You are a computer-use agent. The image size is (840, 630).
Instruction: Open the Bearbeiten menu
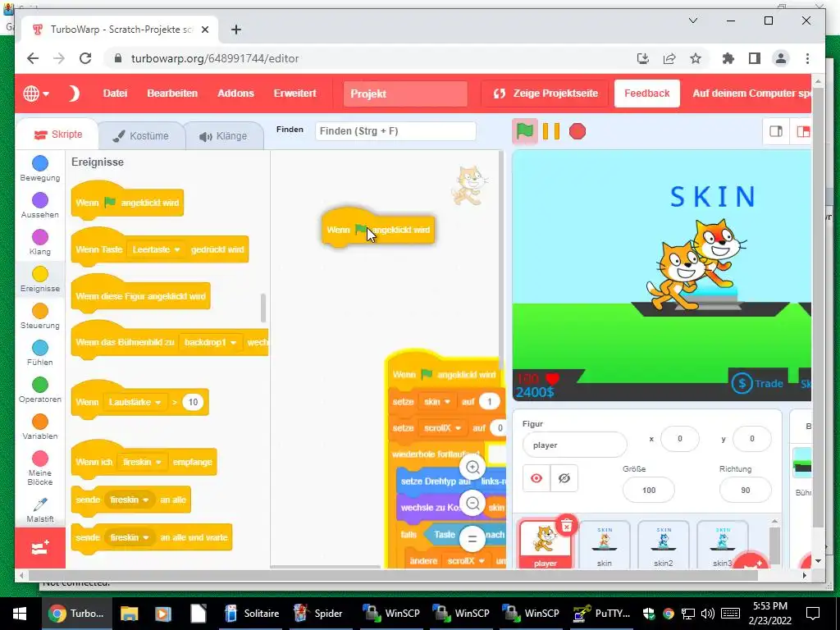click(x=172, y=94)
